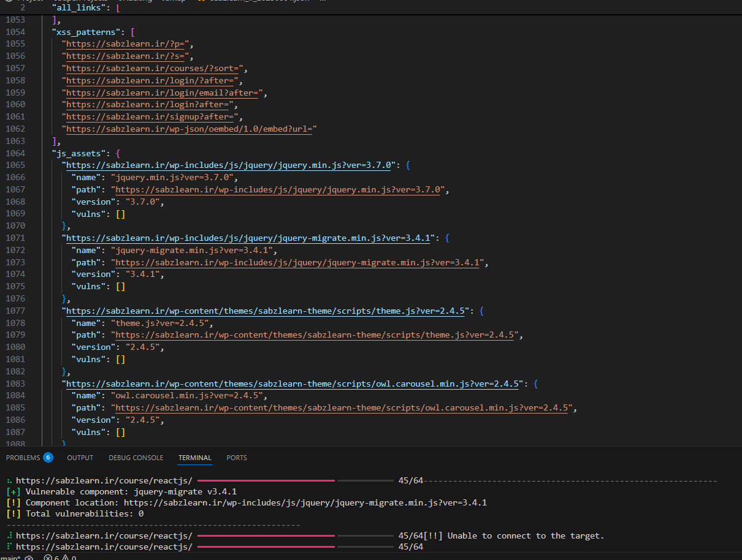The height and width of the screenshot is (560, 742).
Task: Click line number 1083 in the gutter
Action: pos(15,384)
